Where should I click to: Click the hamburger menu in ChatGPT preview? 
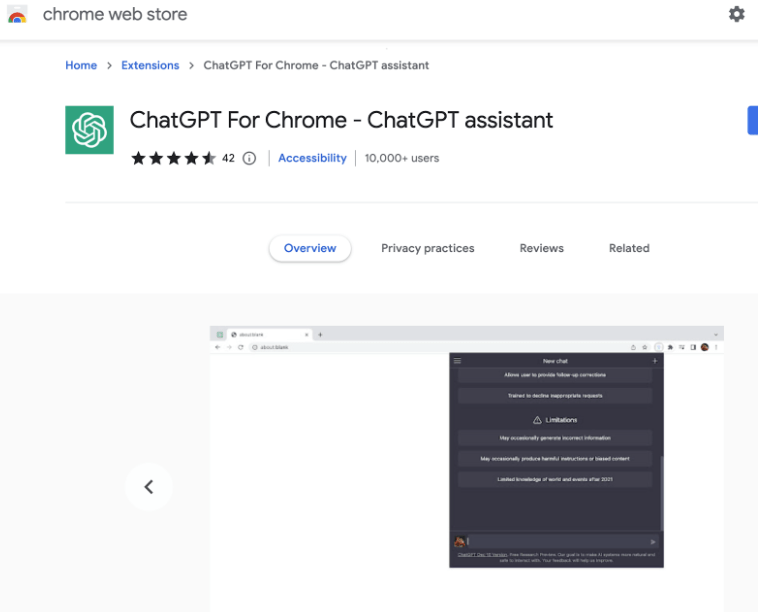[457, 361]
